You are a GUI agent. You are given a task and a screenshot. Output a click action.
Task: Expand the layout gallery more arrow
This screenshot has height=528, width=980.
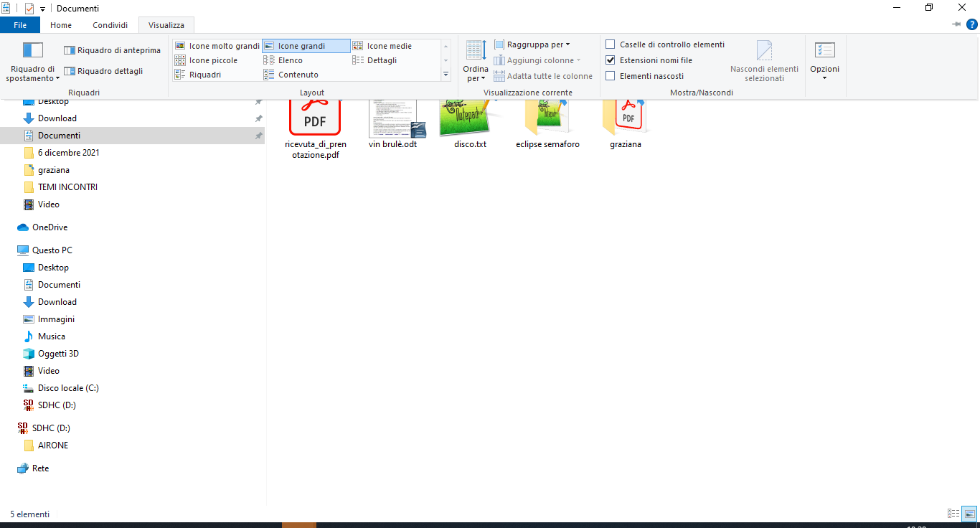point(446,75)
